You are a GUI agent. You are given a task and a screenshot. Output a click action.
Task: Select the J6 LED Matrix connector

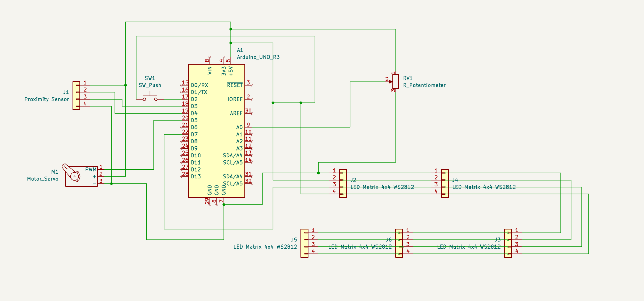coord(399,243)
